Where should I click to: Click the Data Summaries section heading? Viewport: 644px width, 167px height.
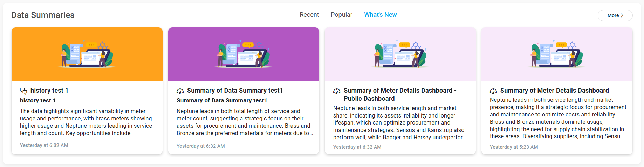43,15
